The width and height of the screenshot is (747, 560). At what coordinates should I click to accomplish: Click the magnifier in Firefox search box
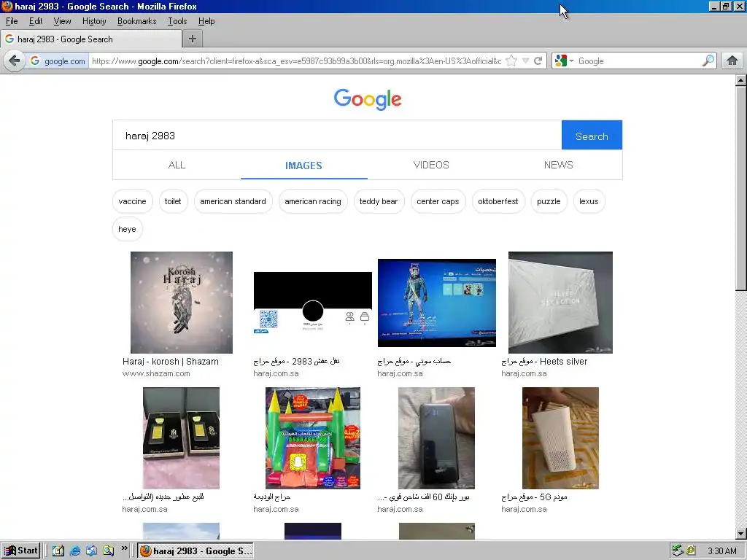(x=708, y=61)
